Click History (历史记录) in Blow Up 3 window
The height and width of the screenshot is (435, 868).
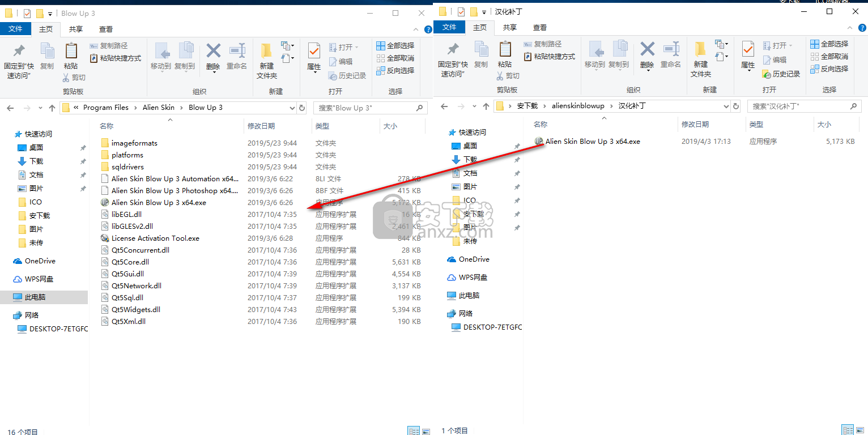(347, 75)
